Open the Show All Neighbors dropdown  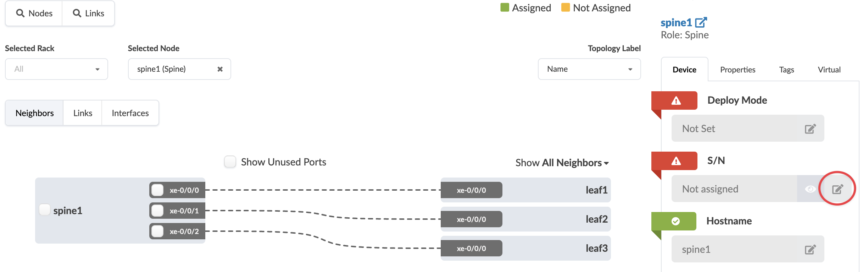point(562,163)
